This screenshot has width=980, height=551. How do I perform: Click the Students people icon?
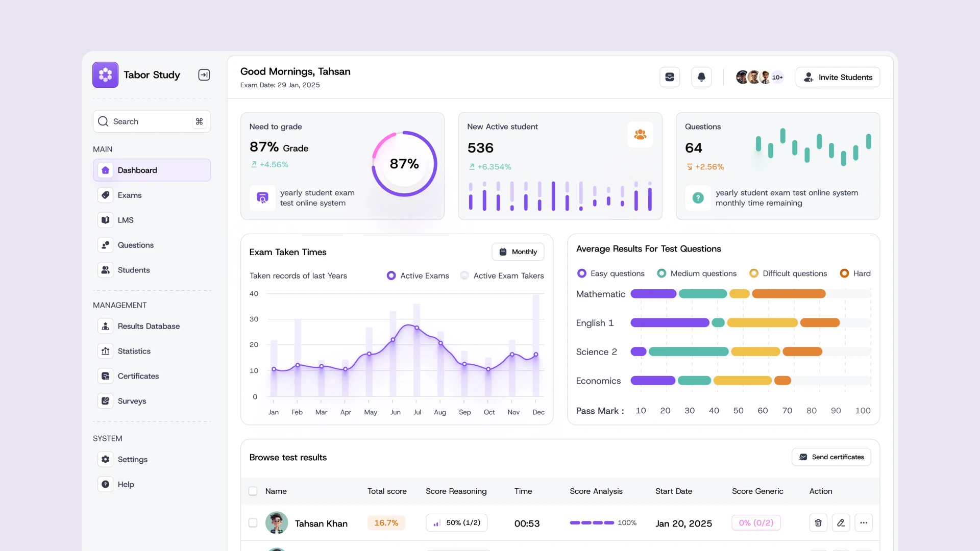pyautogui.click(x=105, y=270)
